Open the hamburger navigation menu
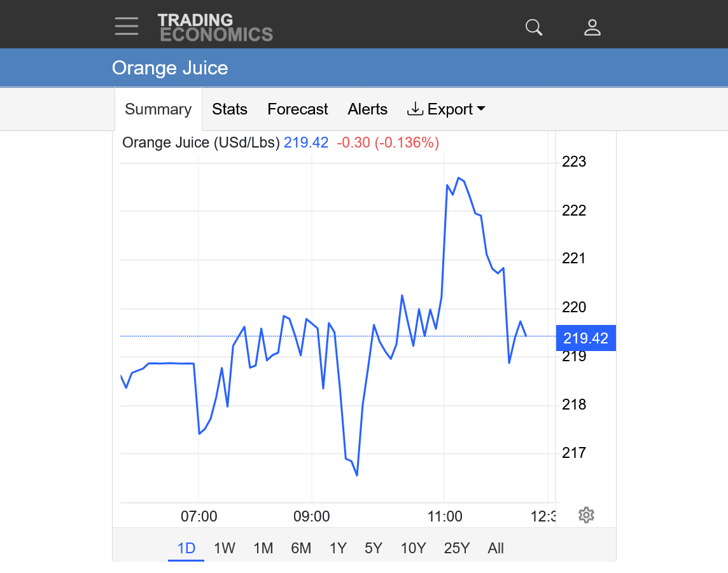The height and width of the screenshot is (573, 728). (127, 27)
